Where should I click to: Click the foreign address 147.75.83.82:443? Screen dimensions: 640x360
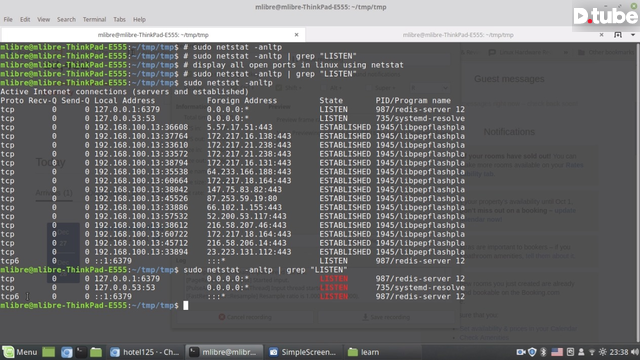[x=244, y=189]
